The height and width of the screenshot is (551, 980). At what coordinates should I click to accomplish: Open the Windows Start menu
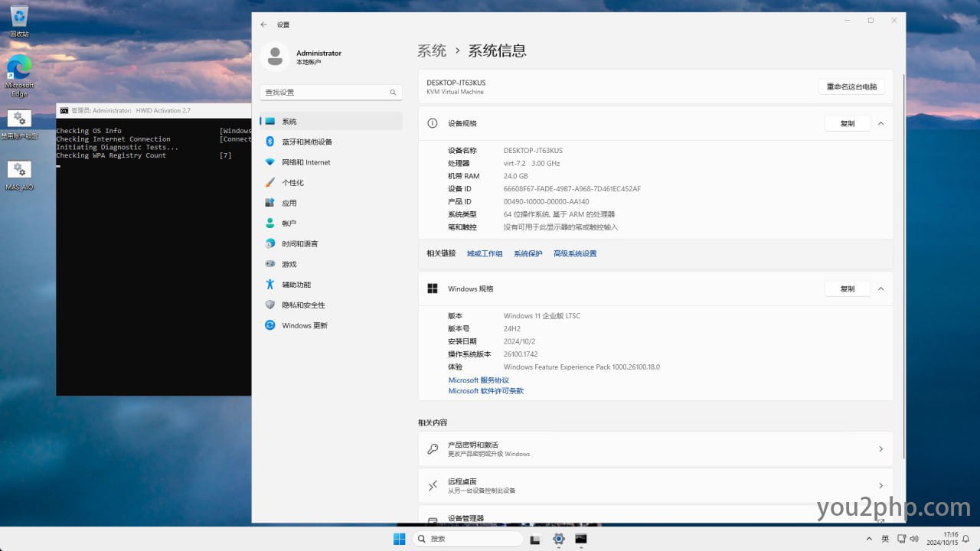399,539
